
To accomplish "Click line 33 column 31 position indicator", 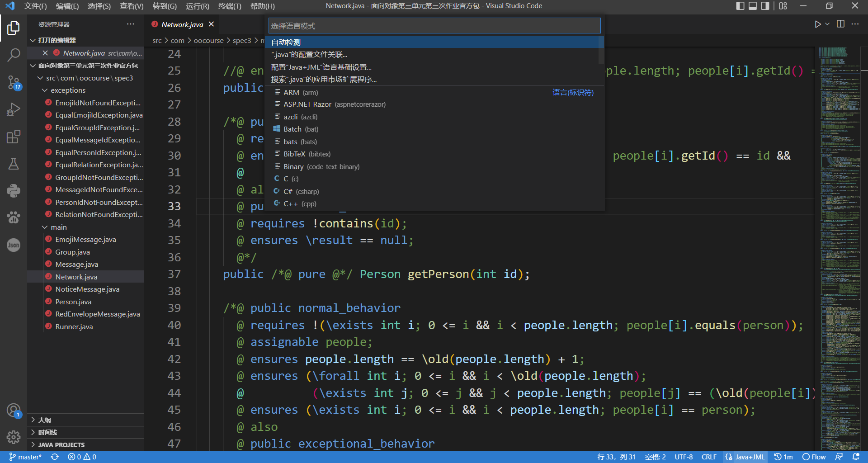I will (617, 457).
